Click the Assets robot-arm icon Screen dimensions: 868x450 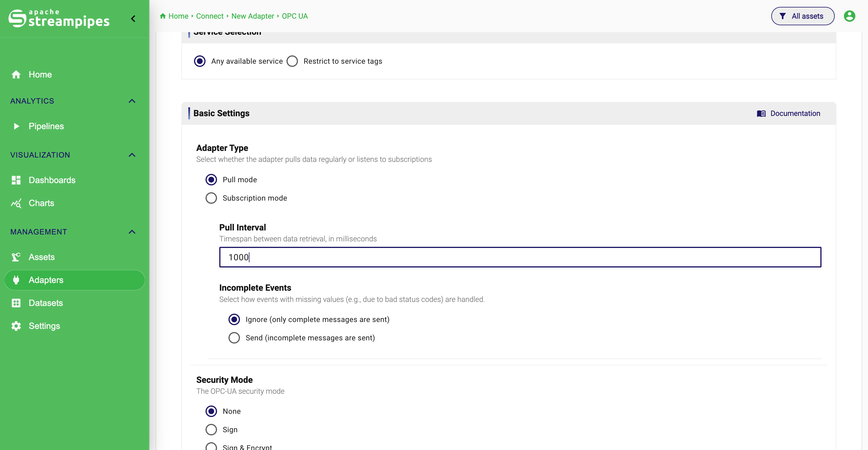[x=16, y=257]
